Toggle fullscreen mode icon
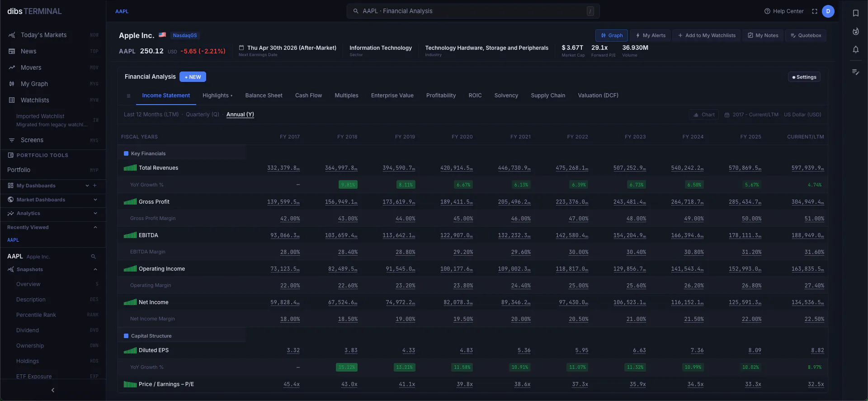 [814, 11]
